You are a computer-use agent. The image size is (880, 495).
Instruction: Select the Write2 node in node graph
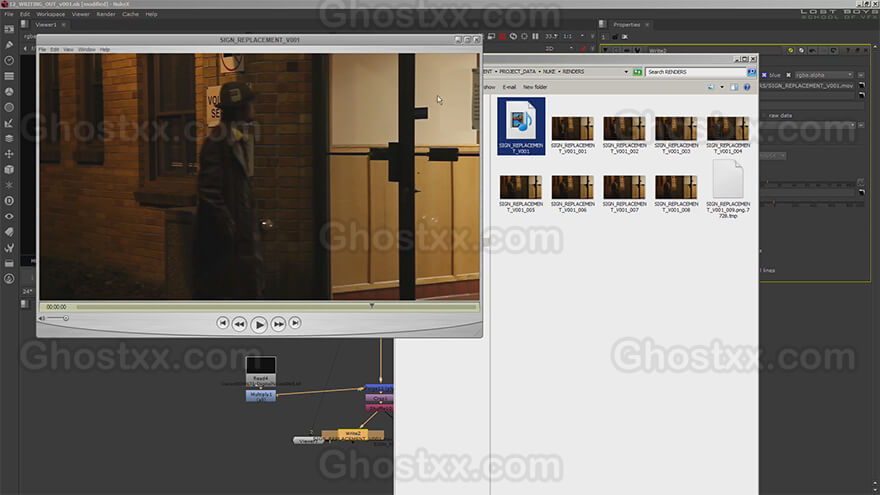click(353, 434)
